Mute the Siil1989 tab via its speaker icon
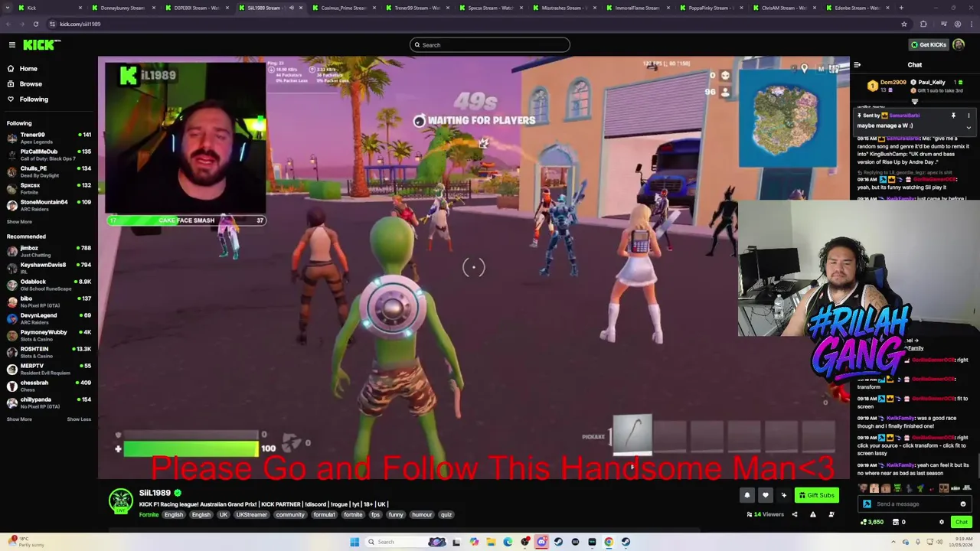This screenshot has width=980, height=551. (291, 8)
